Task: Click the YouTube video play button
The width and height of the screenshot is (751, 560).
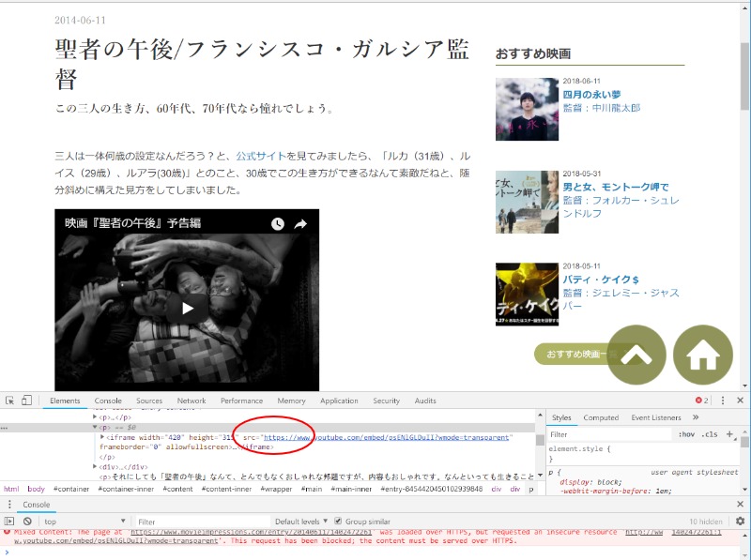Action: (x=187, y=309)
